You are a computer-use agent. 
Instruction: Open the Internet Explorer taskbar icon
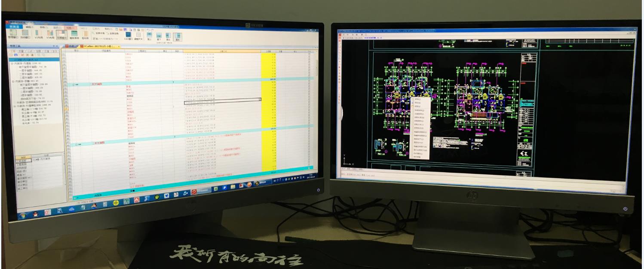point(185,193)
